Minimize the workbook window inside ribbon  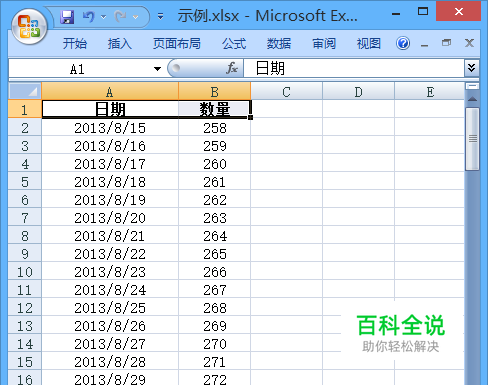(424, 44)
